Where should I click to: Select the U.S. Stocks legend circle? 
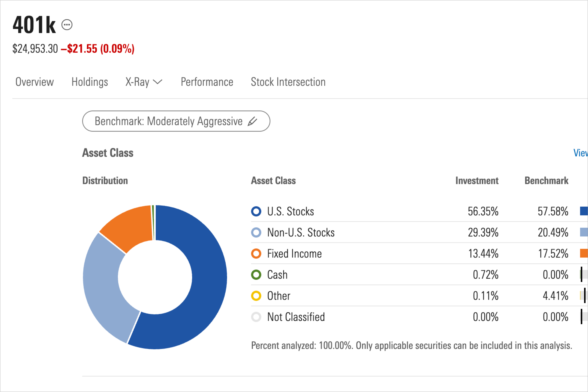coord(256,211)
